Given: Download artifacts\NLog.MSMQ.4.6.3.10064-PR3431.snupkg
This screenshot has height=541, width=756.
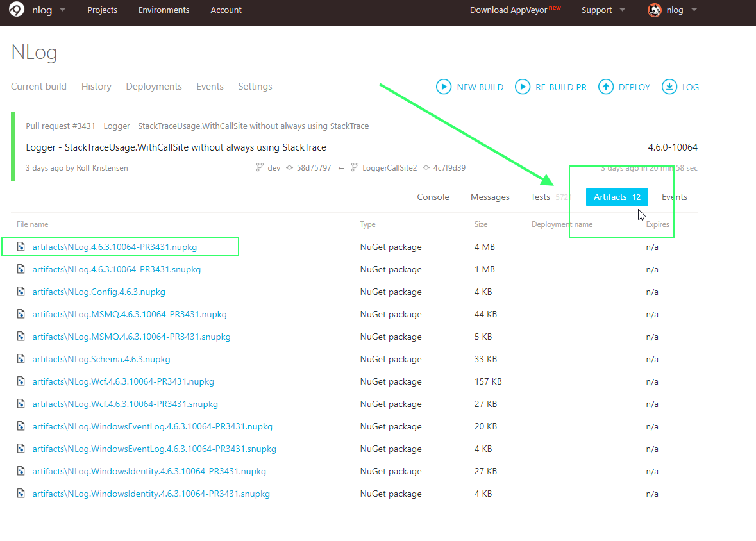Looking at the screenshot, I should coord(131,336).
